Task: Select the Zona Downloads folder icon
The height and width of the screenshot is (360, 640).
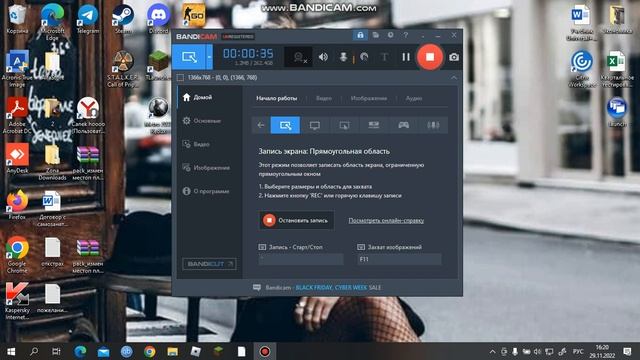Action: coord(52,162)
